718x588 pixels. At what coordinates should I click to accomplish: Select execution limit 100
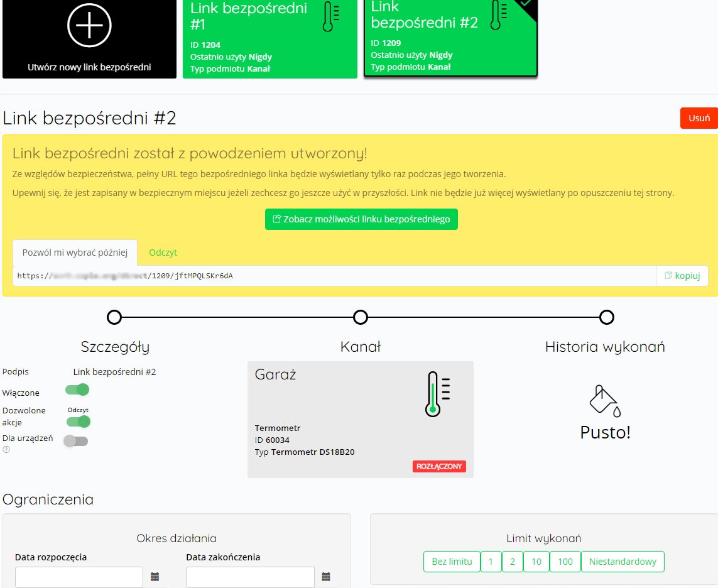click(565, 562)
